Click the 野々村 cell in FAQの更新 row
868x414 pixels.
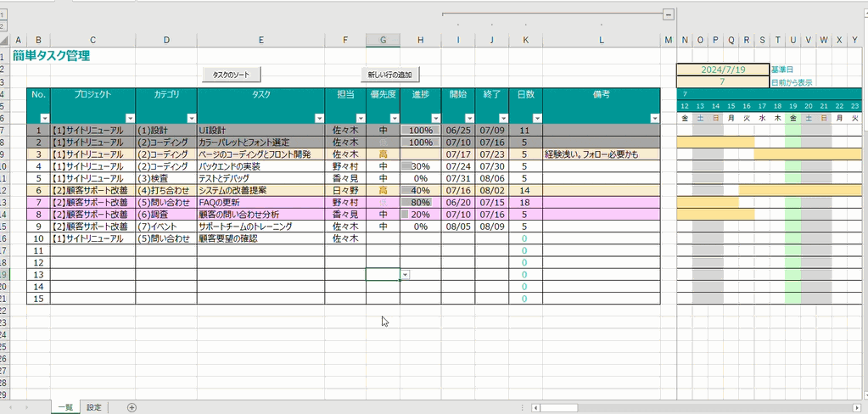pos(345,203)
